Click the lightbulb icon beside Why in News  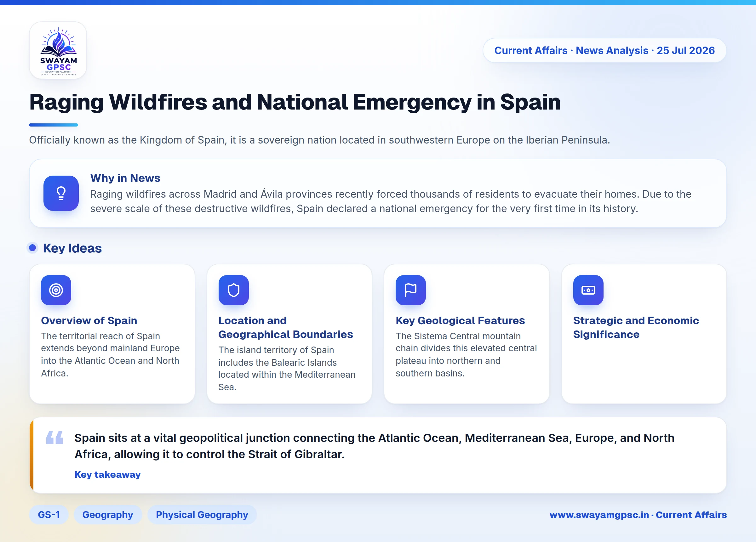coord(61,193)
